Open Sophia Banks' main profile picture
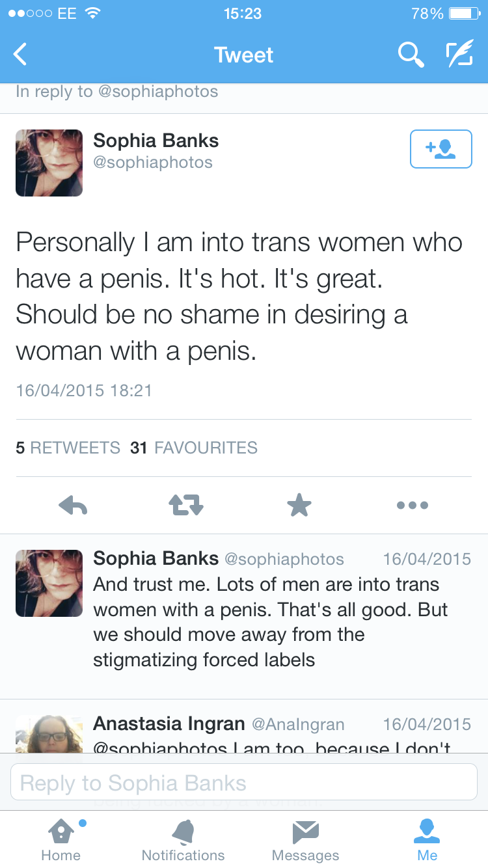The width and height of the screenshot is (488, 868). coord(49,163)
